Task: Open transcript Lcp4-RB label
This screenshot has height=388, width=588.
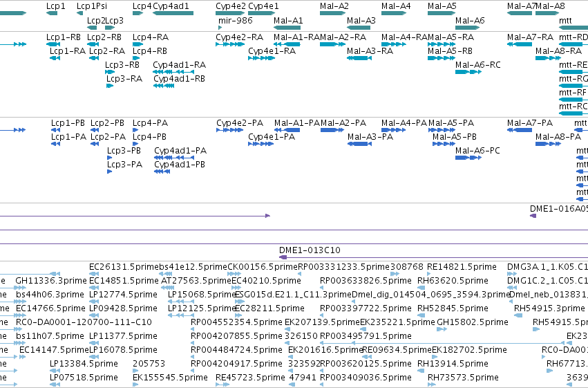Action: [150, 51]
